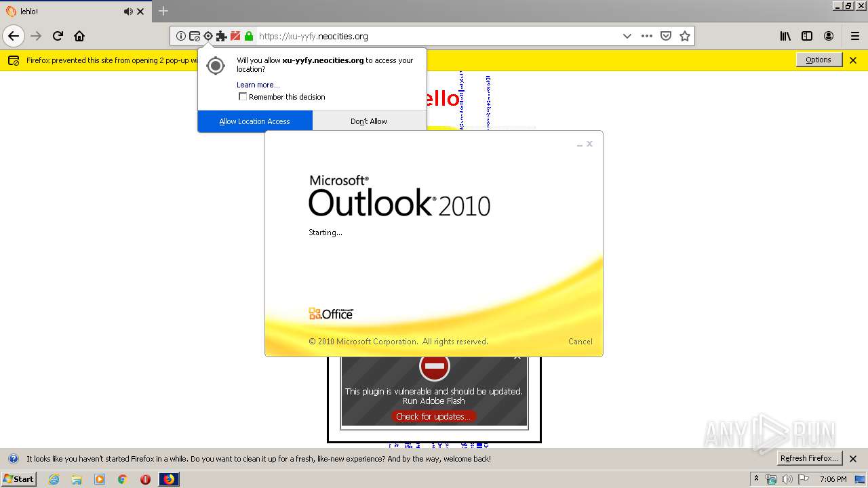Dismiss the Refresh Firefox notification bar

coord(853,459)
